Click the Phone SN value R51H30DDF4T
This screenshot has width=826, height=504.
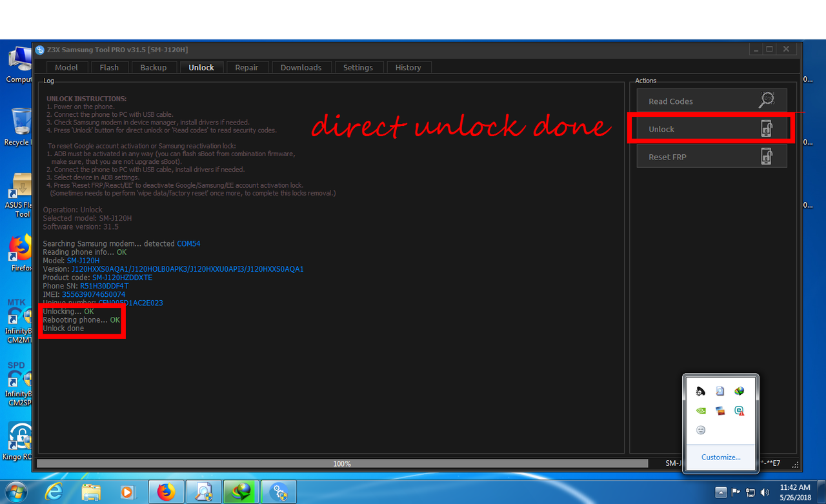pos(105,286)
